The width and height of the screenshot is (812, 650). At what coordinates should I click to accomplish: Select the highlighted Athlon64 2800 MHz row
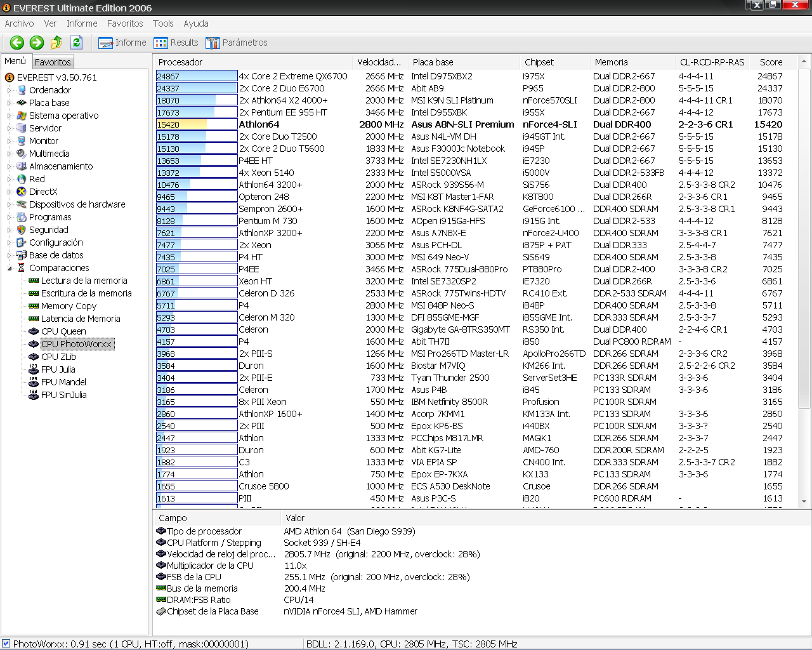476,124
